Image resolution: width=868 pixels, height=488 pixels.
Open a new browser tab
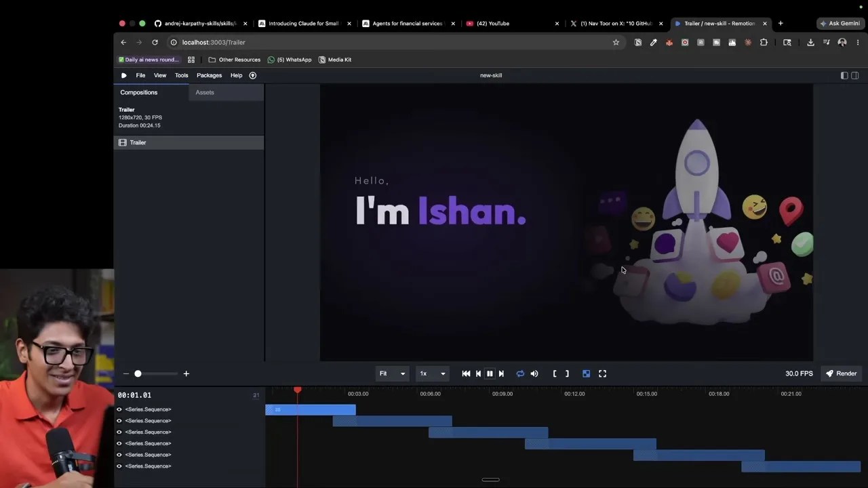click(x=781, y=23)
